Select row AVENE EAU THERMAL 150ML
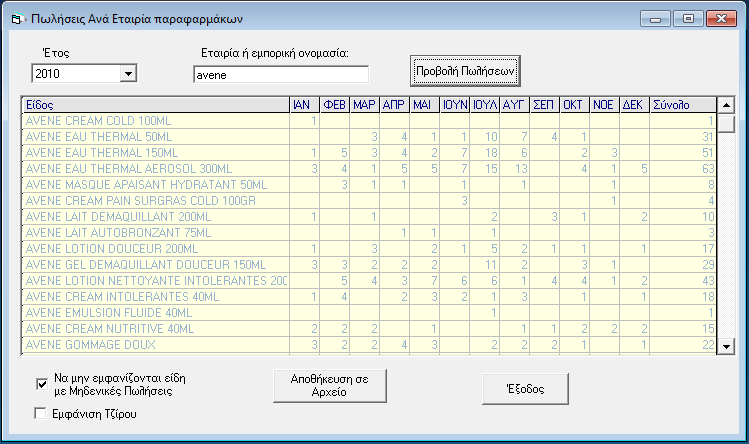This screenshot has height=444, width=749. point(369,153)
